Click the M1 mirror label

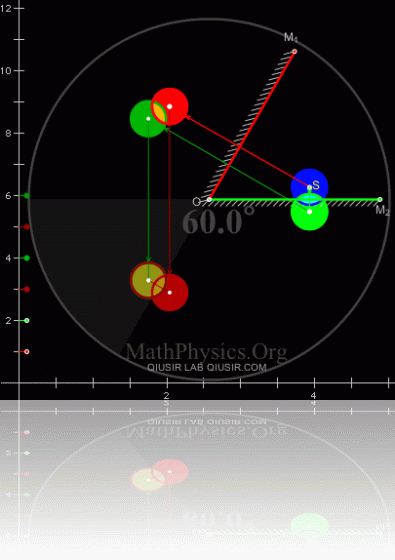[x=291, y=37]
